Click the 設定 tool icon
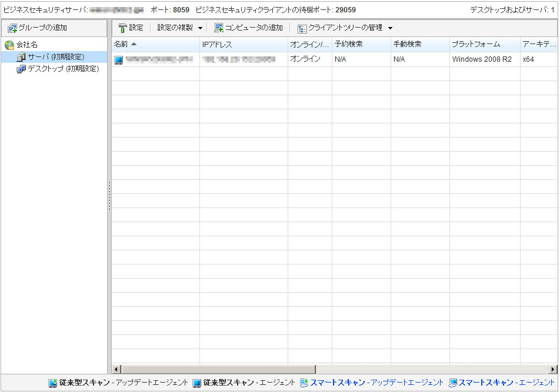 pyautogui.click(x=122, y=28)
